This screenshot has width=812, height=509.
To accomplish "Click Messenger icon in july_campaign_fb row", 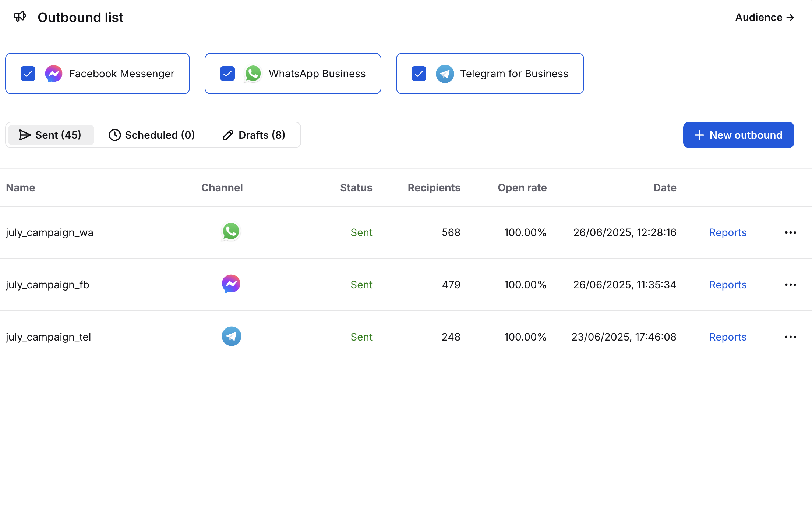I will 231,284.
